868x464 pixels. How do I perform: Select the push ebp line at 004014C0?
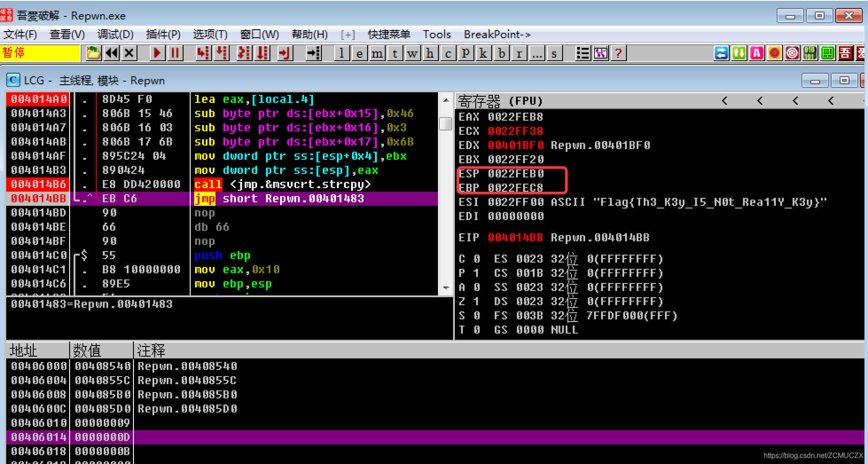coord(222,255)
